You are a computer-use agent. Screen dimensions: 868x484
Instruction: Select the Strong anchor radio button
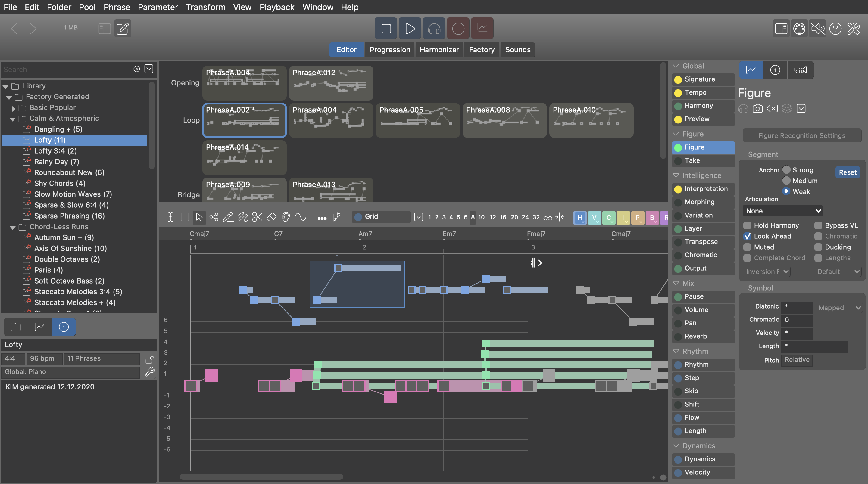pyautogui.click(x=786, y=170)
